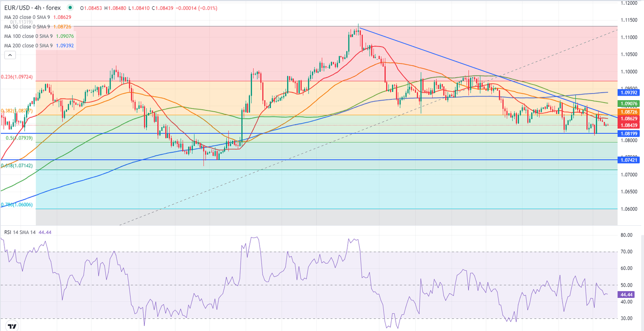Select the 0.5 Fibonacci level label
This screenshot has width=644, height=331.
(19, 138)
